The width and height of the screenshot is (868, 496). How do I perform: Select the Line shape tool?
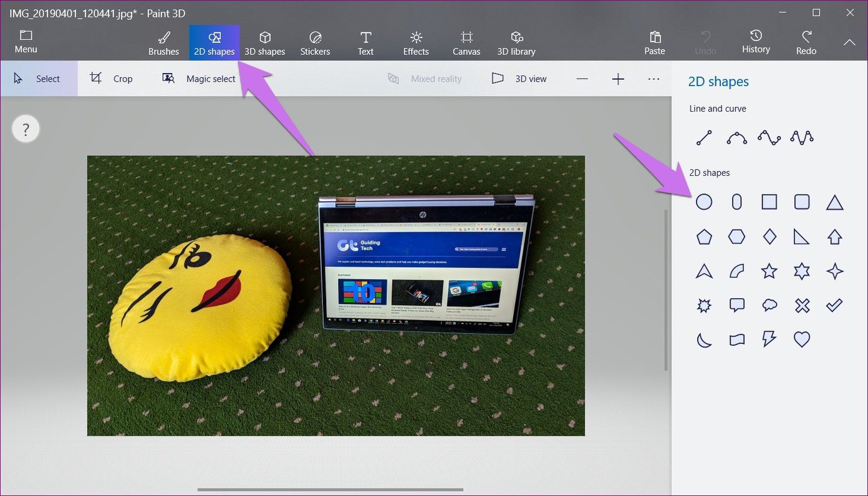pos(704,138)
